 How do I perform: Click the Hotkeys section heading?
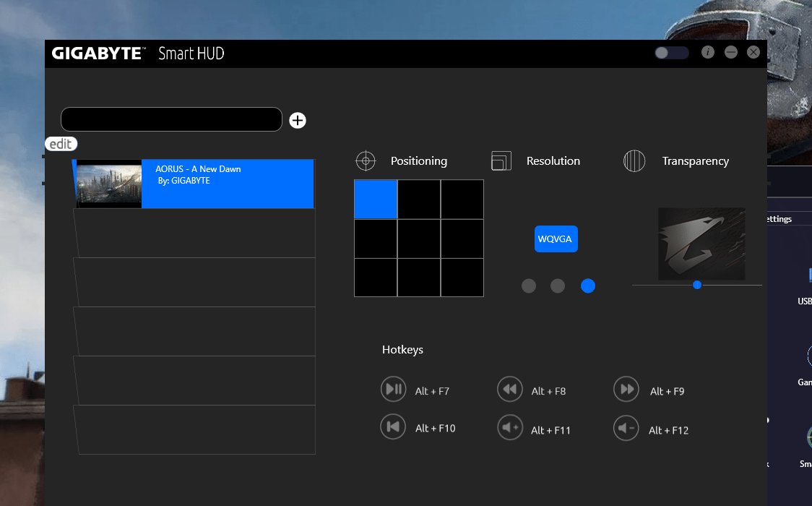(x=402, y=350)
